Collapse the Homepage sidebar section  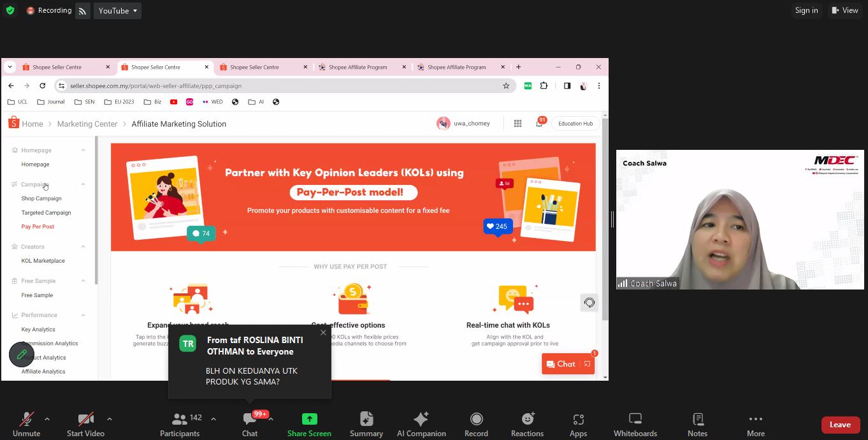click(x=83, y=150)
